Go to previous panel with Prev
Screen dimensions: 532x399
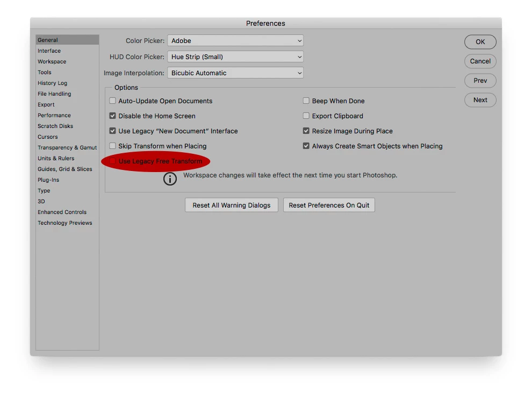[480, 81]
